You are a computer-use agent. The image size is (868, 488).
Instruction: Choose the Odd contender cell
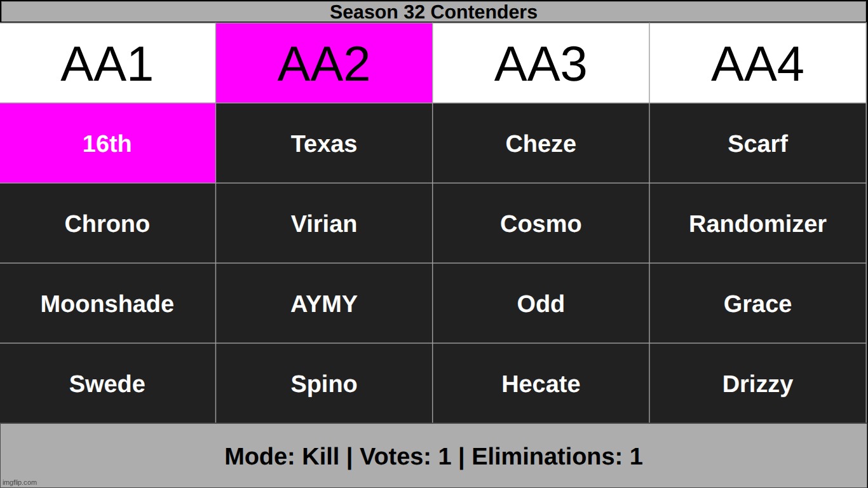[x=541, y=304]
